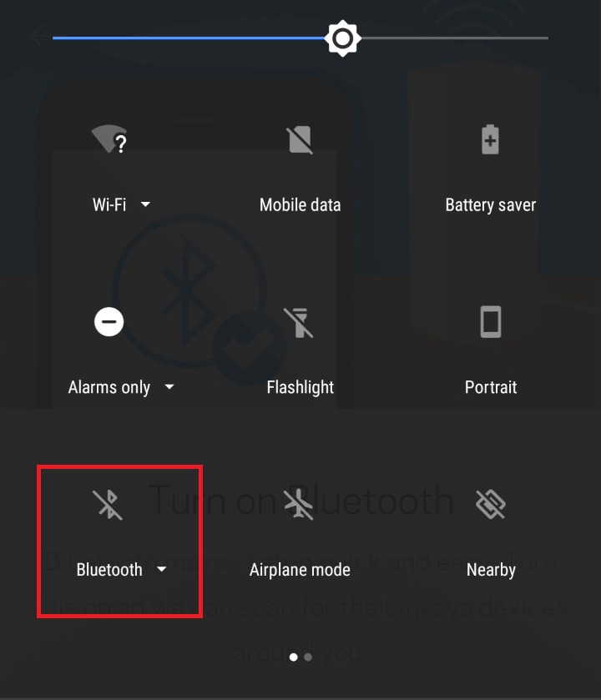The width and height of the screenshot is (601, 700).
Task: Tap the Portrait rotation icon
Action: pos(490,322)
